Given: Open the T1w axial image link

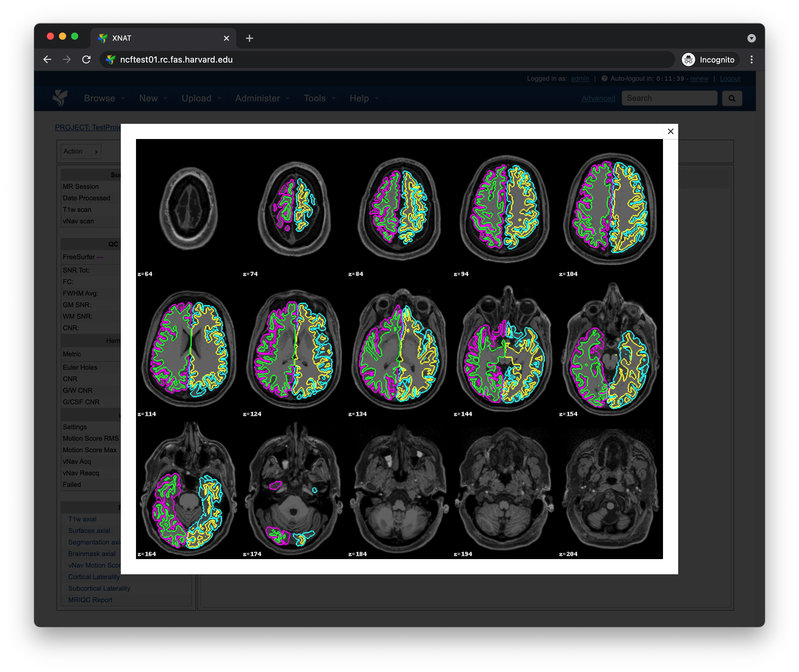Looking at the screenshot, I should (x=82, y=519).
